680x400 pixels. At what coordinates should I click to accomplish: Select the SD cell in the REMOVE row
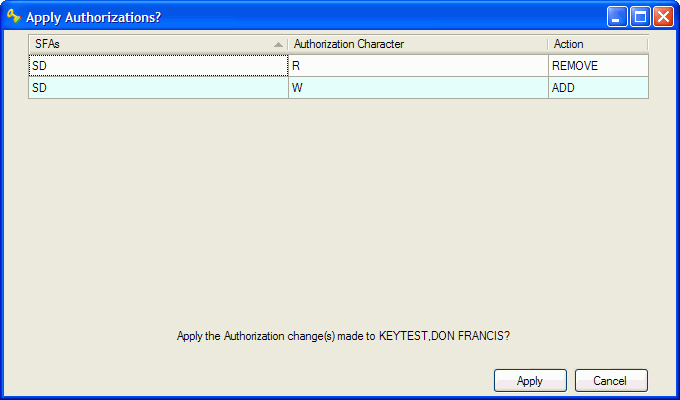pyautogui.click(x=158, y=65)
